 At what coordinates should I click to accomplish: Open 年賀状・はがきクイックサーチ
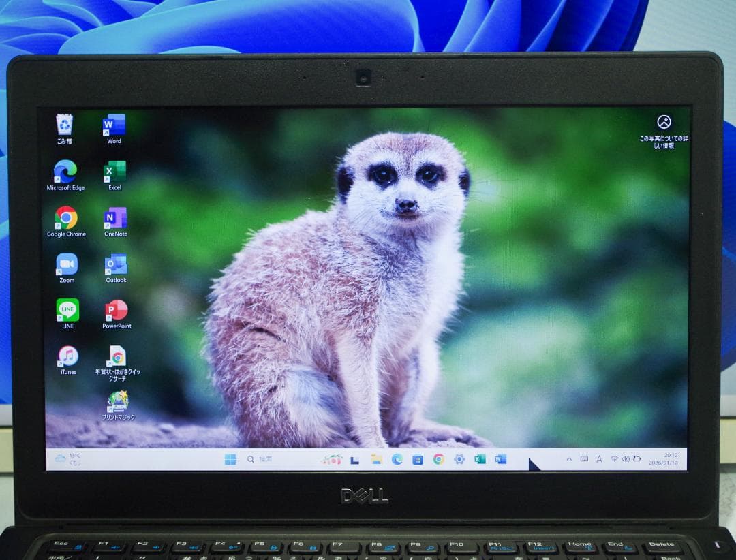pyautogui.click(x=116, y=358)
